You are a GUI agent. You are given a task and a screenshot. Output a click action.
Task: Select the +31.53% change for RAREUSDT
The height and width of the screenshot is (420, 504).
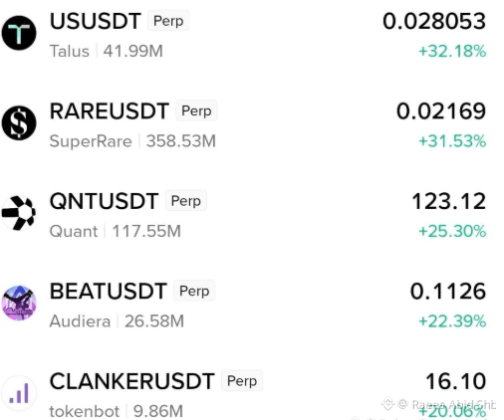[x=452, y=141]
